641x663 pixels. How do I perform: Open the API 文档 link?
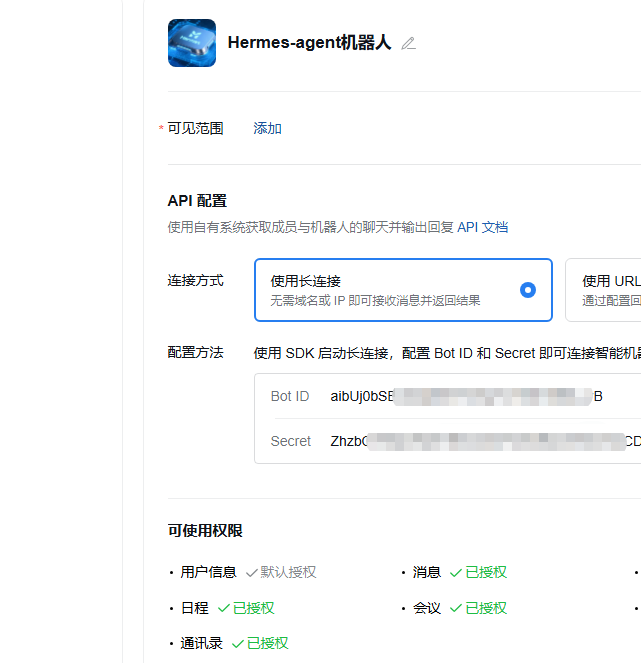pyautogui.click(x=483, y=227)
